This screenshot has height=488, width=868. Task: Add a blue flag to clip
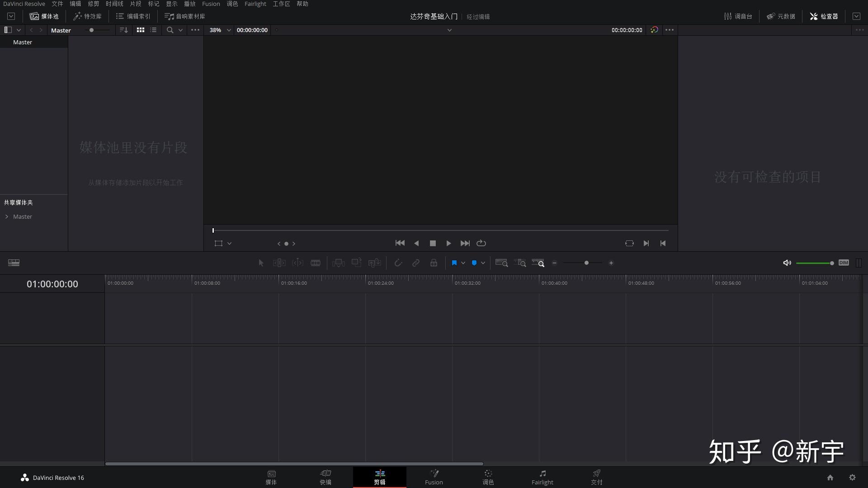(x=454, y=263)
